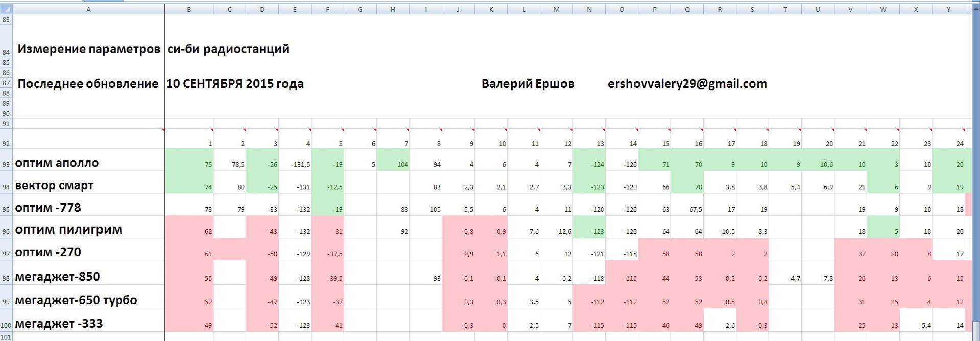Click green cell with value 104
The image size is (980, 341).
tap(393, 160)
